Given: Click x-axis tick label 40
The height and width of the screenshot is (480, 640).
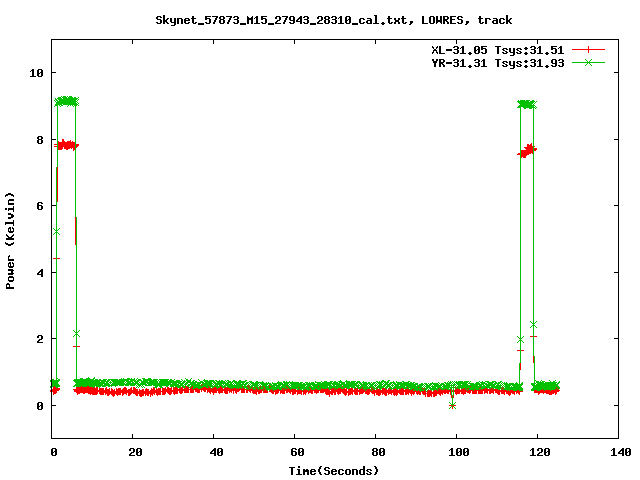Looking at the screenshot, I should tap(216, 452).
